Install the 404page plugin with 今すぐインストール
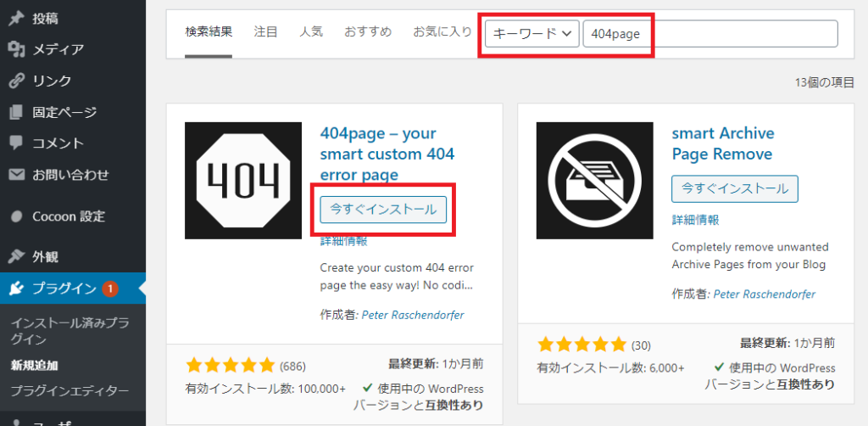 383,210
